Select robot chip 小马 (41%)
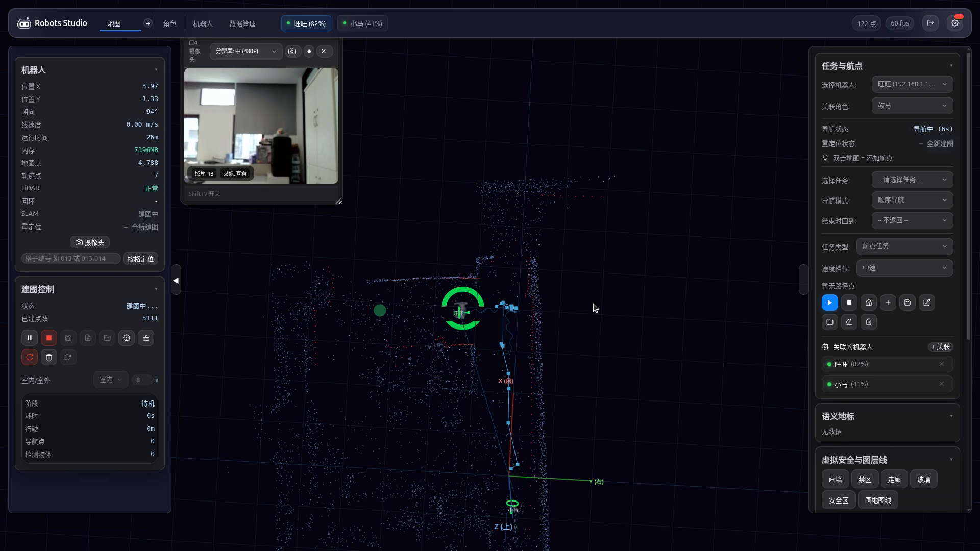 click(363, 23)
